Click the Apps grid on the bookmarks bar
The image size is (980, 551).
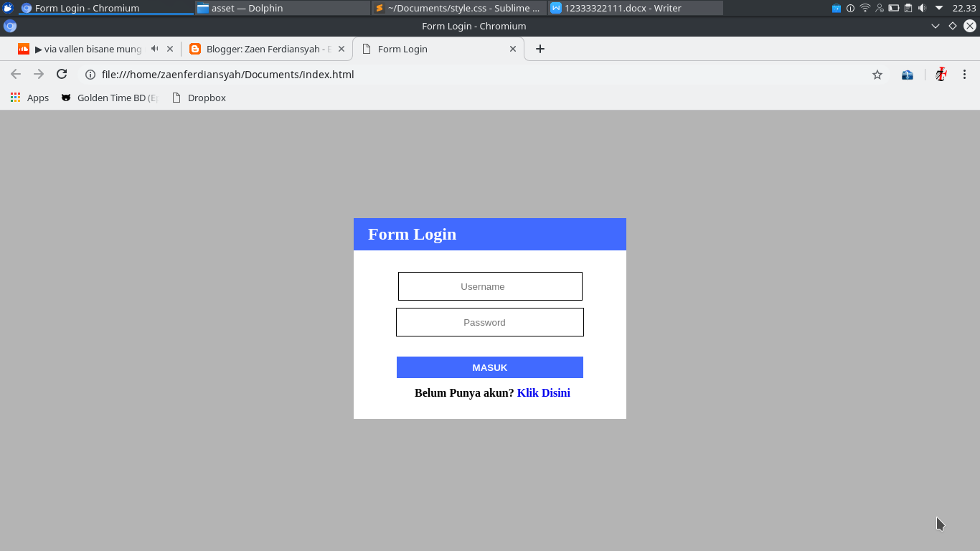coord(15,97)
